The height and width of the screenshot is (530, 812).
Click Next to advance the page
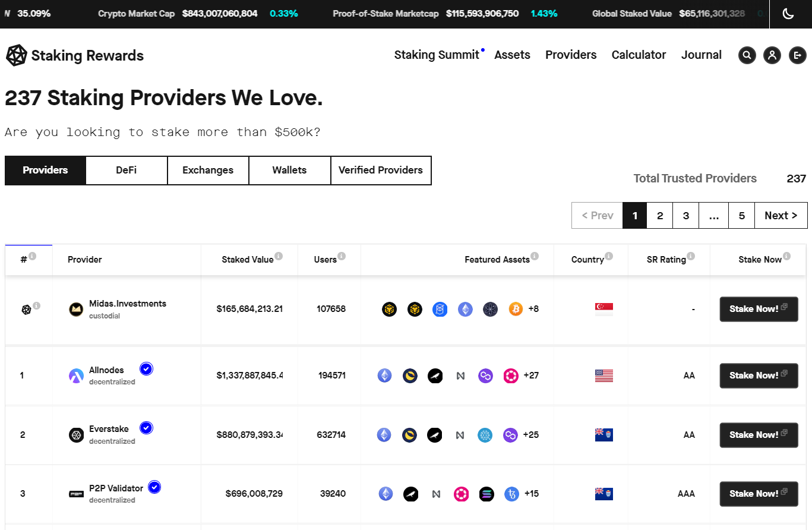click(x=781, y=216)
